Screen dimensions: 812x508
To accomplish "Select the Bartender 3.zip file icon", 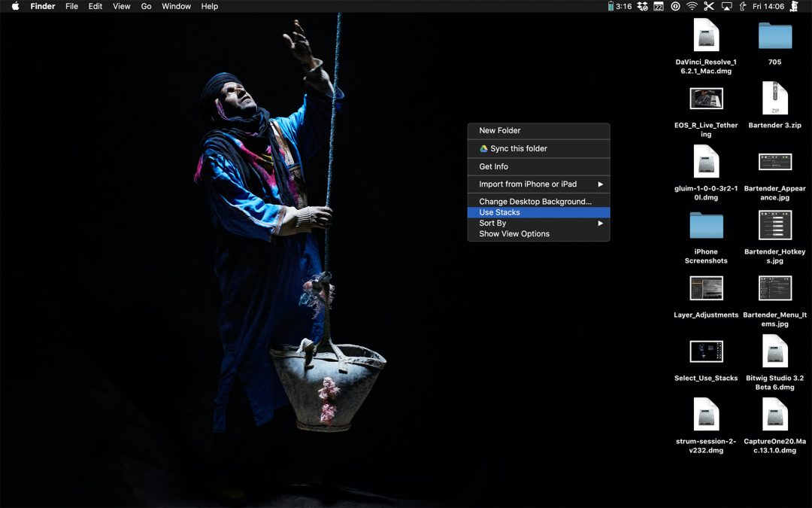I will pyautogui.click(x=774, y=99).
